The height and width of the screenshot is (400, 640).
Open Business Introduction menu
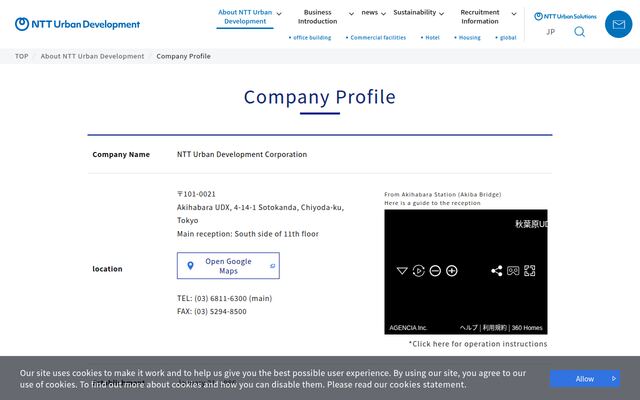pyautogui.click(x=318, y=17)
